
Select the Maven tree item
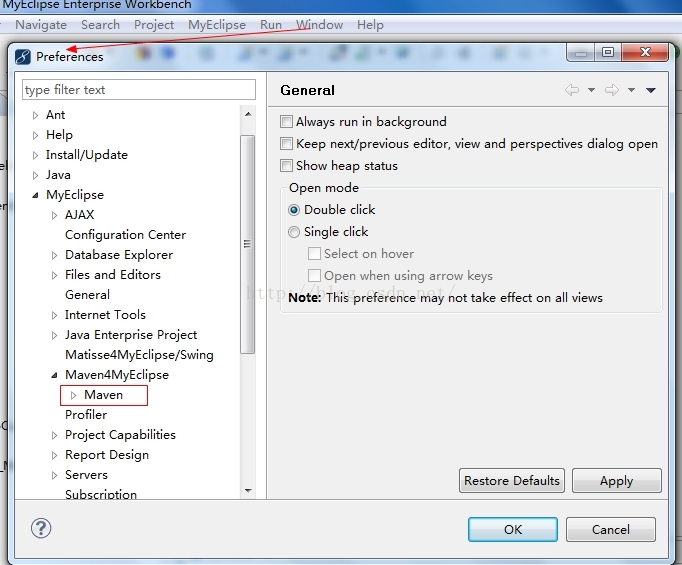point(104,395)
